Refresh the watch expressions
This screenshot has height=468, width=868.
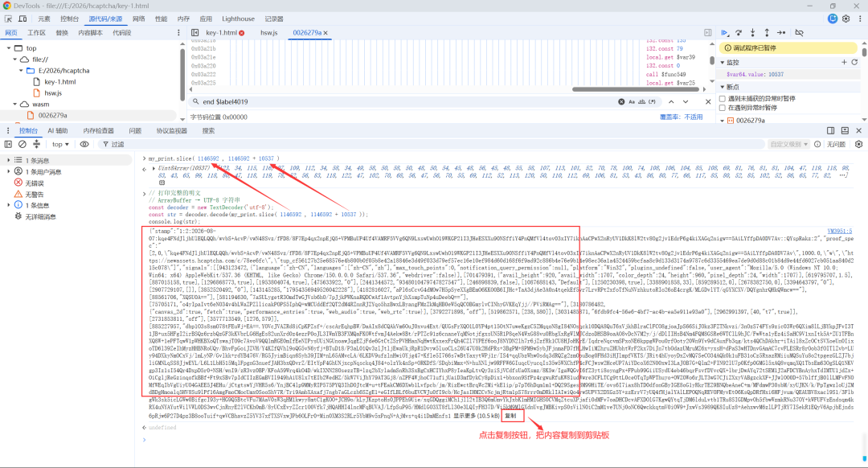854,62
